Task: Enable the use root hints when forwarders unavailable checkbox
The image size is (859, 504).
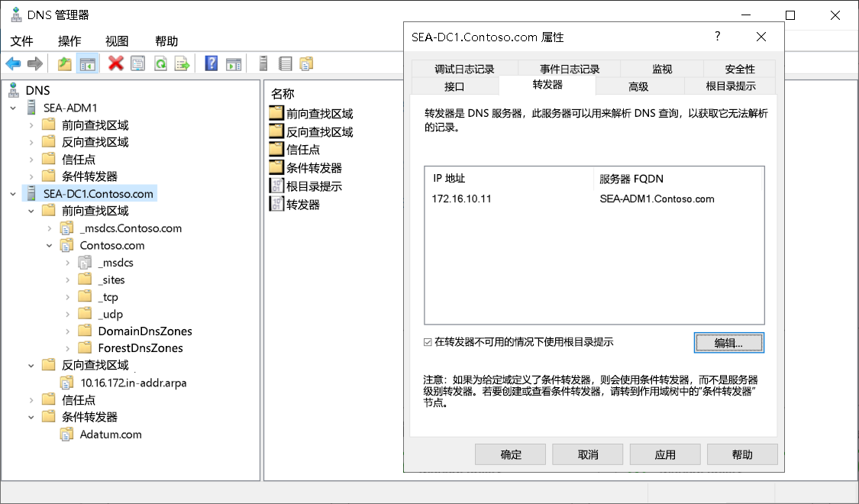Action: [427, 342]
